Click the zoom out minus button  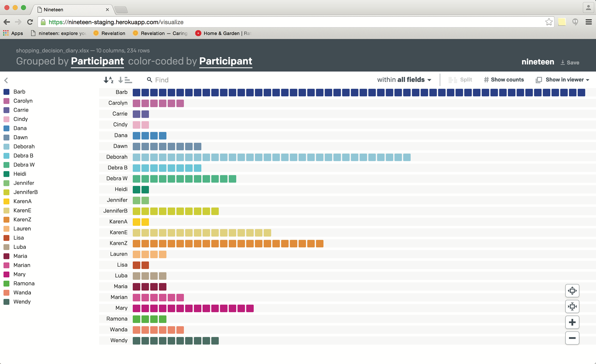click(x=572, y=338)
